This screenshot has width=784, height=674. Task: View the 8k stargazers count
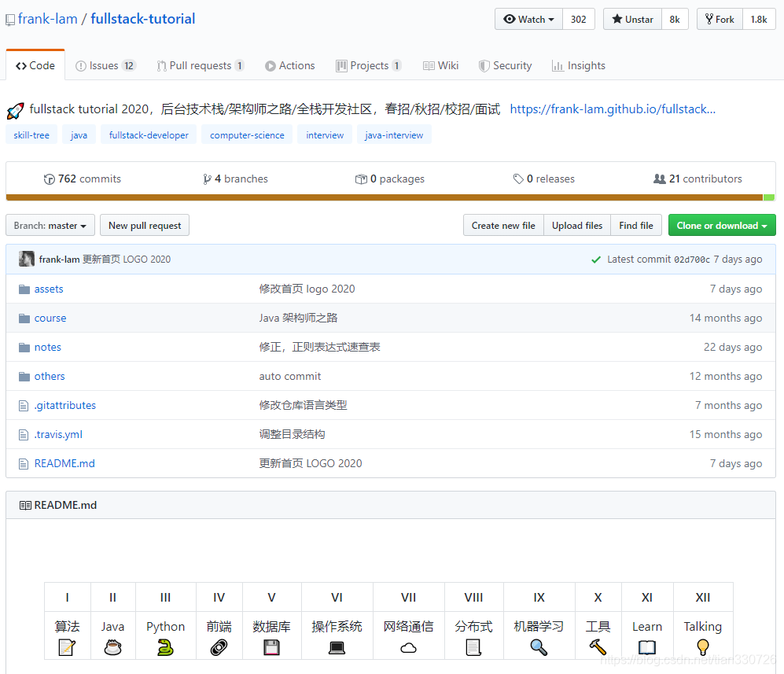[x=675, y=19]
